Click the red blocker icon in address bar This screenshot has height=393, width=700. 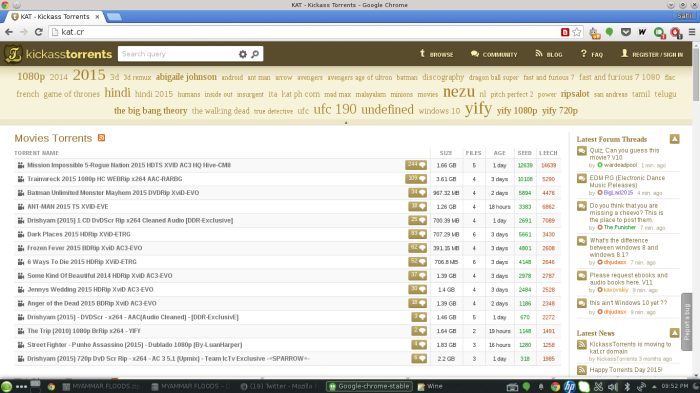[565, 32]
